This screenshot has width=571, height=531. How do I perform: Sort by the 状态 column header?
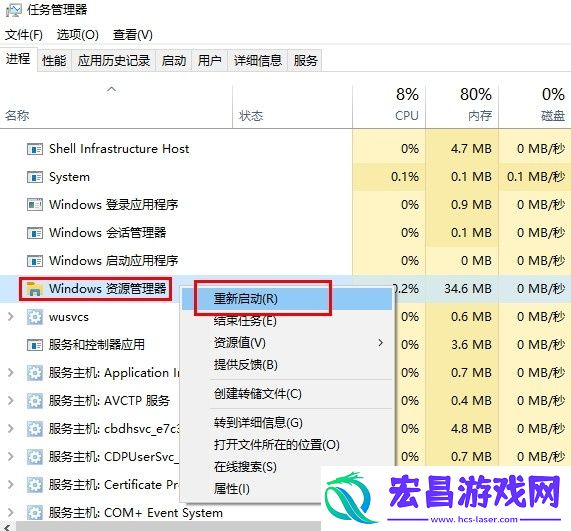click(292, 106)
